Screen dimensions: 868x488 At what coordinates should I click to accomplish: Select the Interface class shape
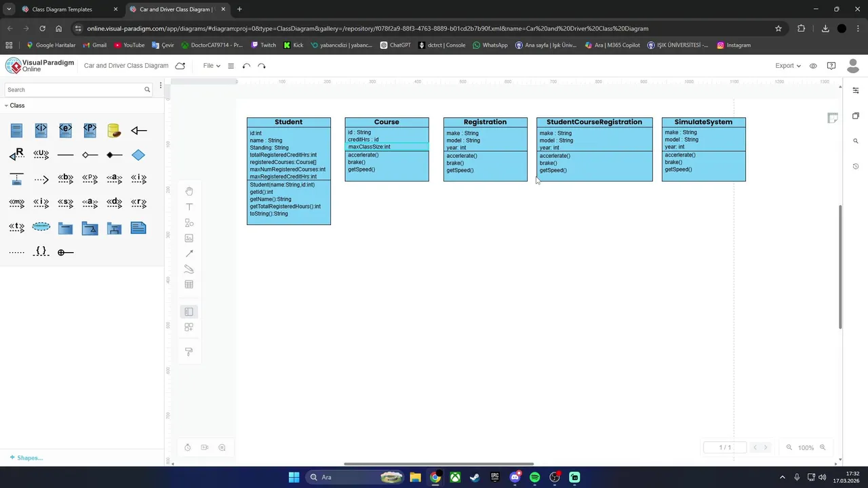tap(41, 130)
